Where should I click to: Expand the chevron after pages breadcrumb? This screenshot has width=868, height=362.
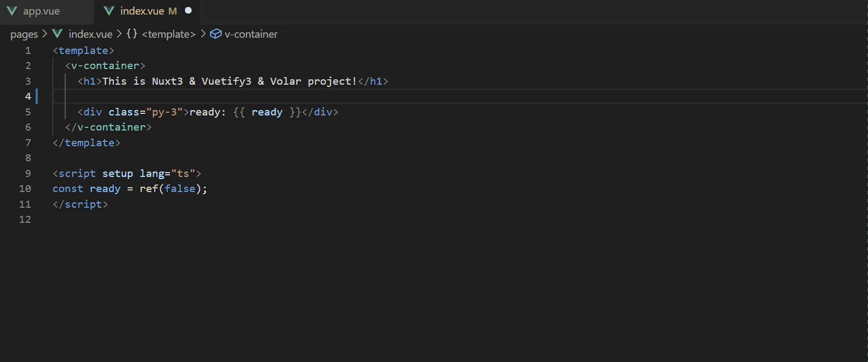[45, 33]
